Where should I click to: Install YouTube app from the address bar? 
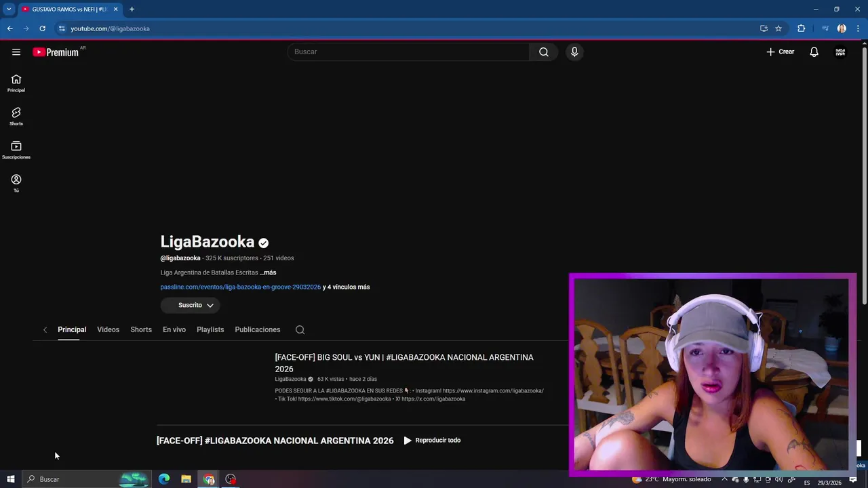(764, 28)
